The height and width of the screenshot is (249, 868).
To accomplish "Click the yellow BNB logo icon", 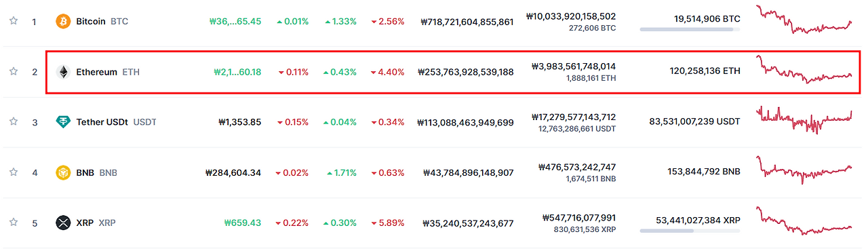I will [x=63, y=172].
